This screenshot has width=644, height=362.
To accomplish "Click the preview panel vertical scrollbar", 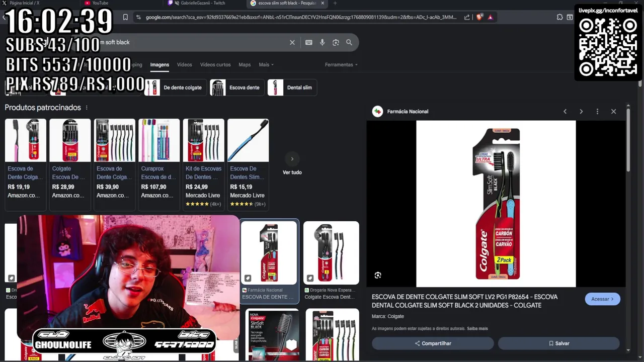I will tap(628, 141).
